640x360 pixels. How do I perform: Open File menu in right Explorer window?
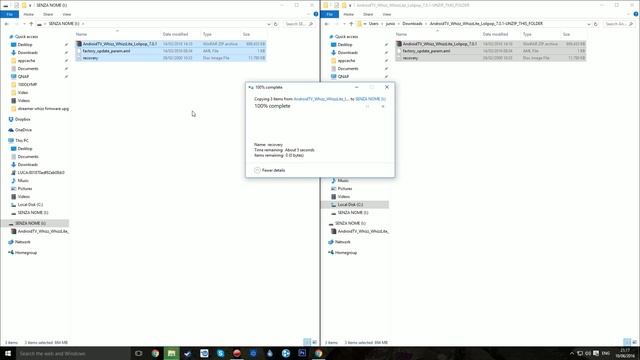tap(329, 14)
